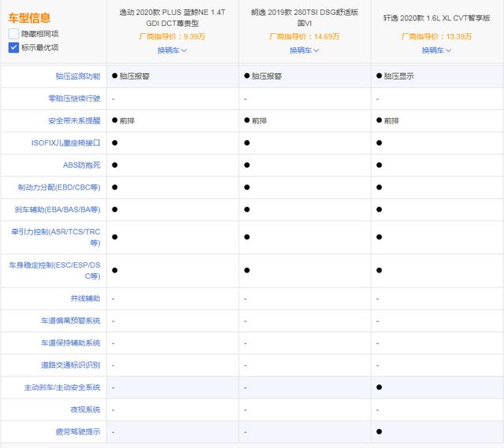
Task: Click the 安全带未系提醒 row label
Action: click(74, 120)
